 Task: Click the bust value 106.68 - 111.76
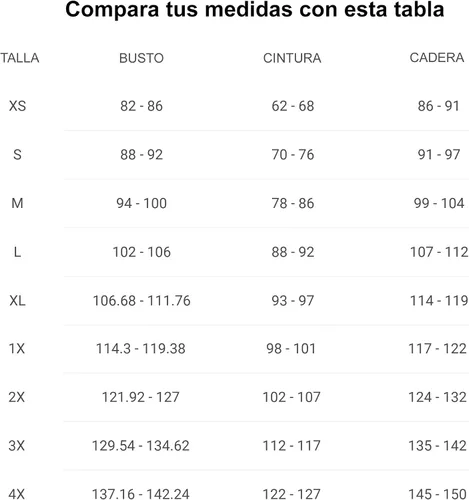click(142, 301)
